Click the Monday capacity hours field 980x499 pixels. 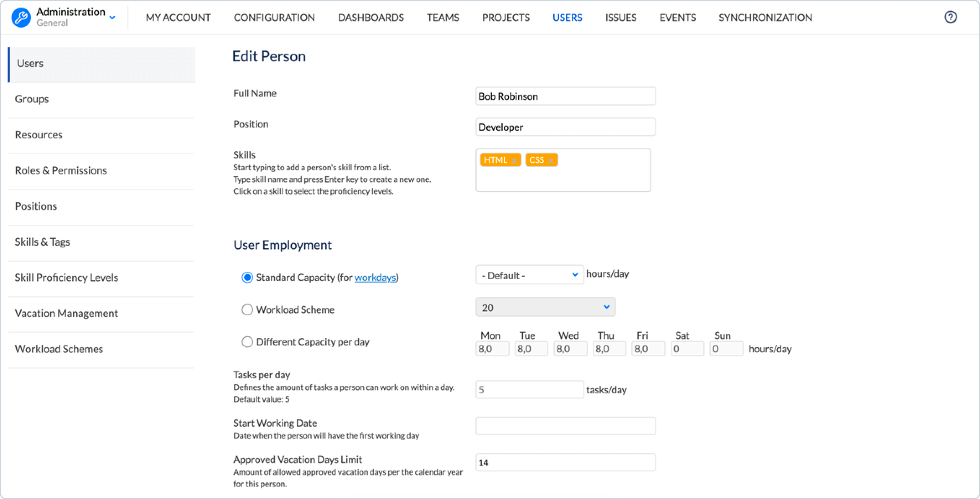pyautogui.click(x=492, y=349)
